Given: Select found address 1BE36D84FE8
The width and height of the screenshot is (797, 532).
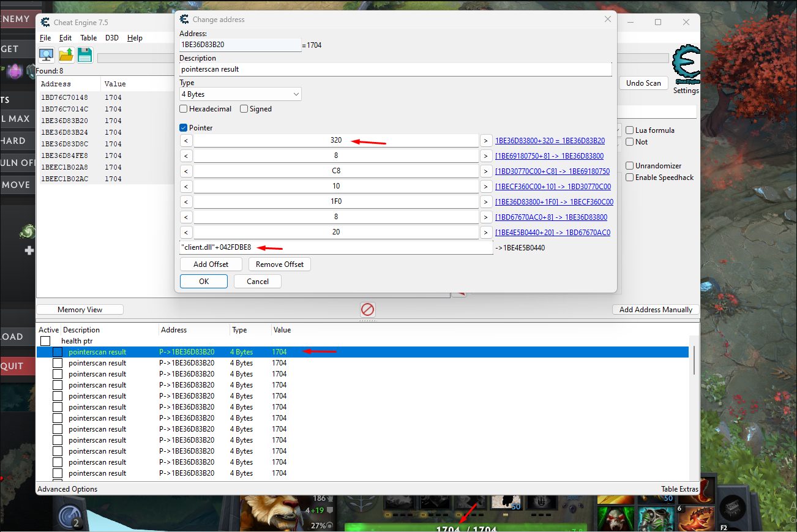Looking at the screenshot, I should pos(64,155).
